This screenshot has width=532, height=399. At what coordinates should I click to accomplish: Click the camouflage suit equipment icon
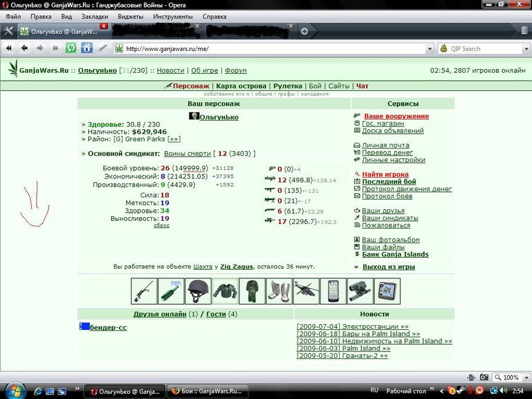point(252,291)
